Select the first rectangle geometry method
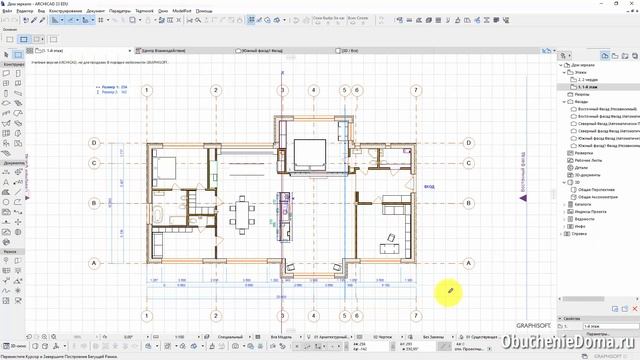Image resolution: width=640 pixels, height=360 pixels. point(10,40)
